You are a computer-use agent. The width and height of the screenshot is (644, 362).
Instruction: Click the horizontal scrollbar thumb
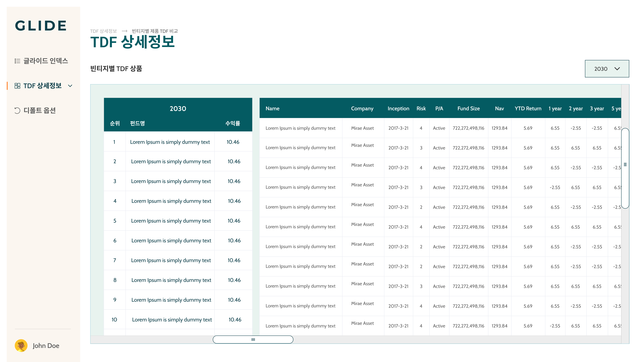253,340
